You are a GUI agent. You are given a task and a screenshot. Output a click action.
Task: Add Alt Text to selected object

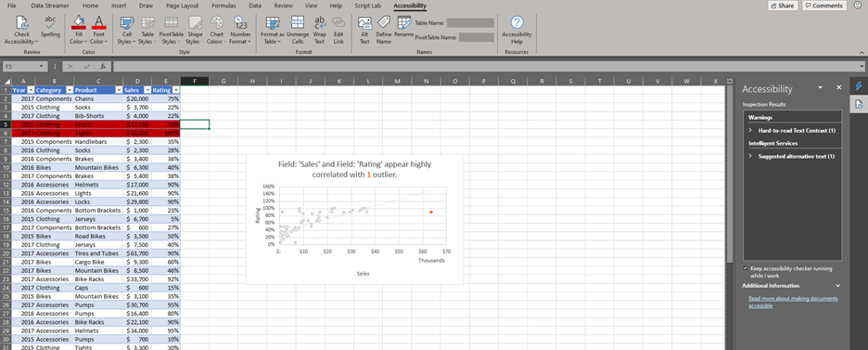(364, 30)
